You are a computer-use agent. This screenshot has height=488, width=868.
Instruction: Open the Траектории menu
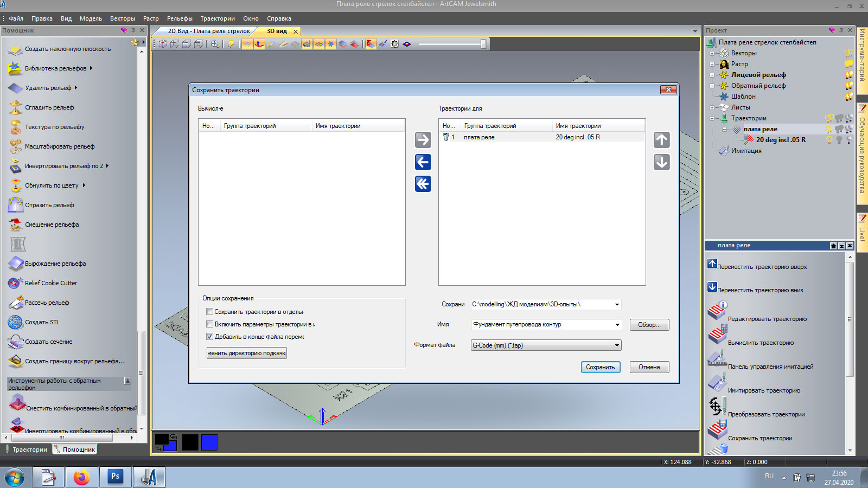pos(218,18)
